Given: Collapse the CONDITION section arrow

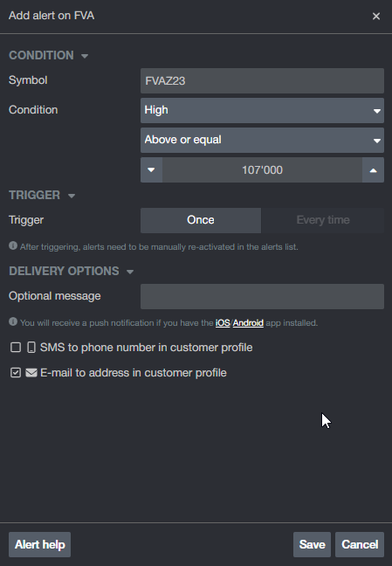Looking at the screenshot, I should pyautogui.click(x=85, y=56).
